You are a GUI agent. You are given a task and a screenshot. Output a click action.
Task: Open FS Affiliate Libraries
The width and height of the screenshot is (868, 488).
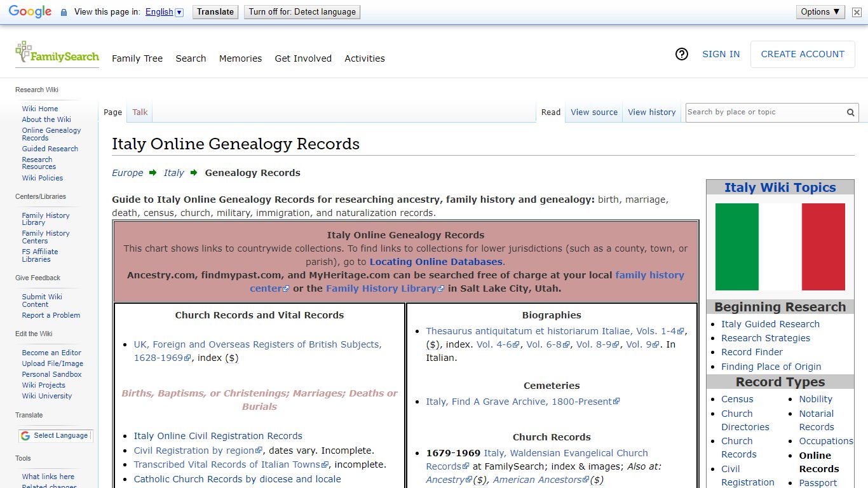click(x=40, y=255)
